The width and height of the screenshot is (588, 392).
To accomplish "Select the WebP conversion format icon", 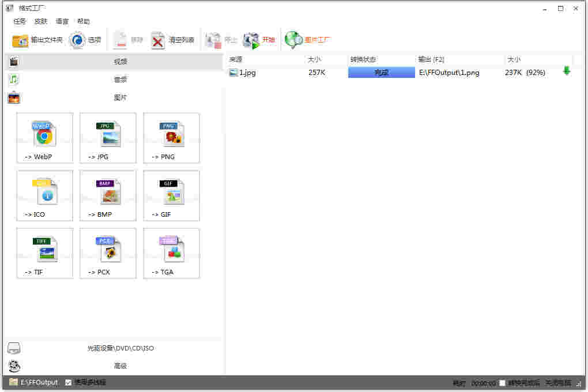I will (x=44, y=138).
